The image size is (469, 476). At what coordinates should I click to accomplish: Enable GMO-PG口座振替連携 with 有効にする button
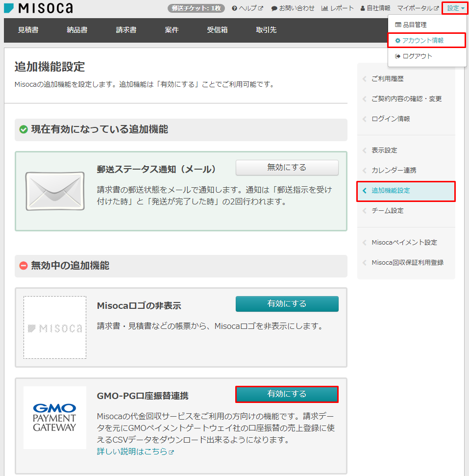287,394
